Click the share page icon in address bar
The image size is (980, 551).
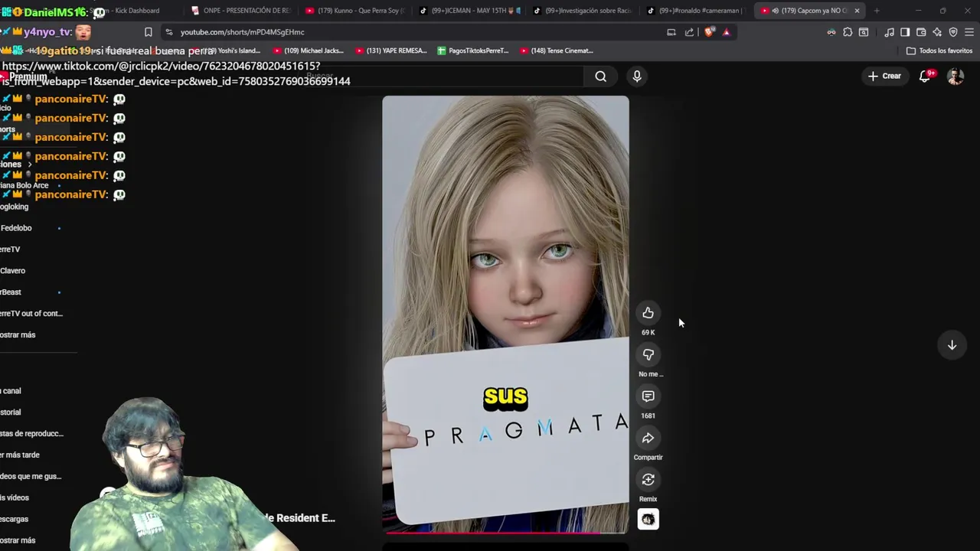(690, 32)
